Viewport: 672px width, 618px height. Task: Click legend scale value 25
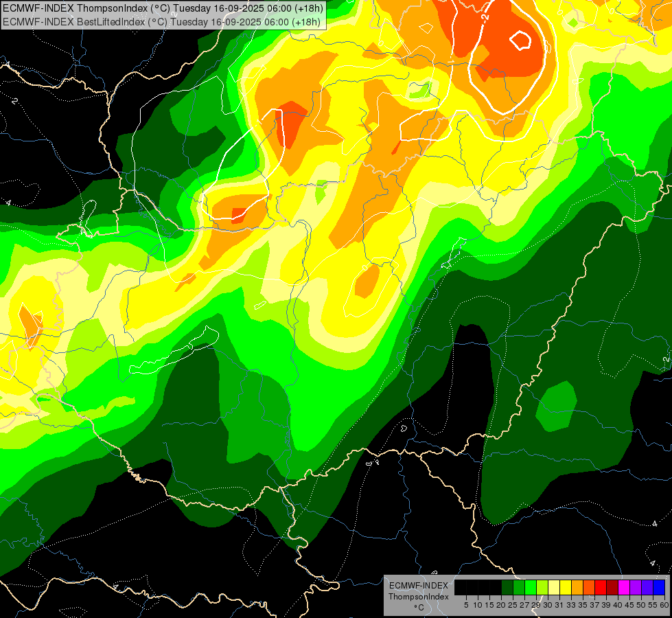tap(513, 605)
